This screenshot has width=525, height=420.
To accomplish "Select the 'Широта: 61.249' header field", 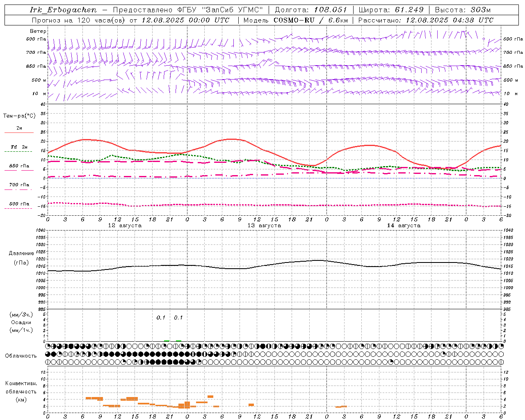I will [x=391, y=10].
